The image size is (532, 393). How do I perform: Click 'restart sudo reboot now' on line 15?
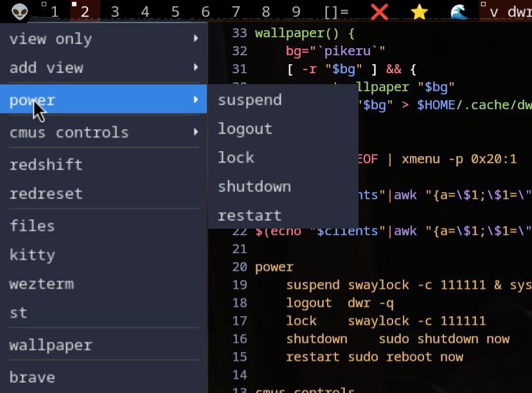[375, 356]
